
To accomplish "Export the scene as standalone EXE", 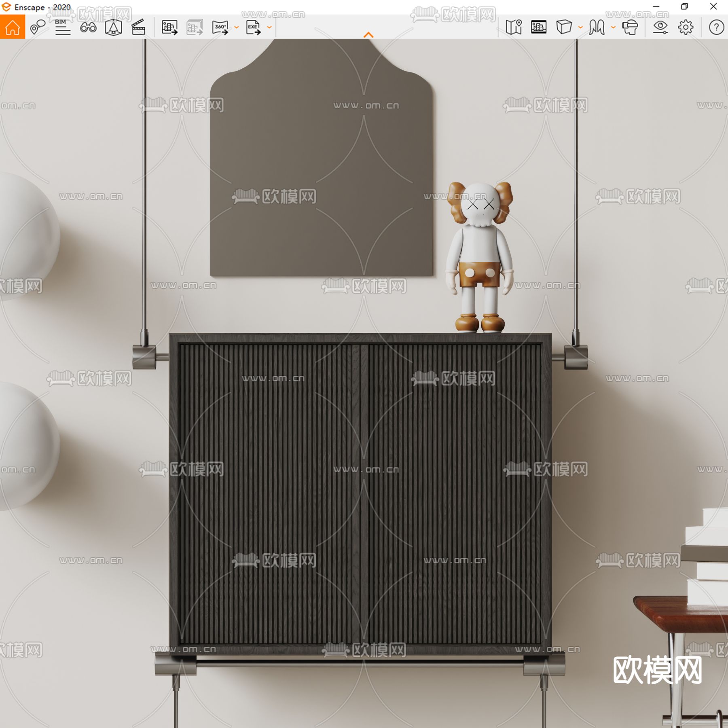I will tap(254, 28).
